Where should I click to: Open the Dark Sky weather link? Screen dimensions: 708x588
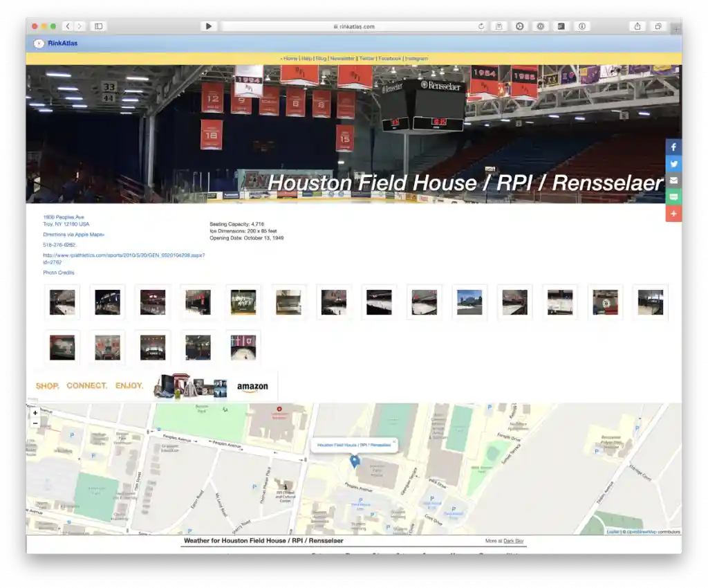(x=514, y=540)
